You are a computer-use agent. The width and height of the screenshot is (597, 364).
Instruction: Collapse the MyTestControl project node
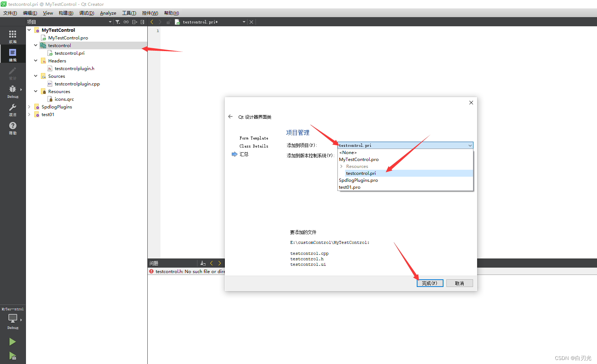(29, 30)
